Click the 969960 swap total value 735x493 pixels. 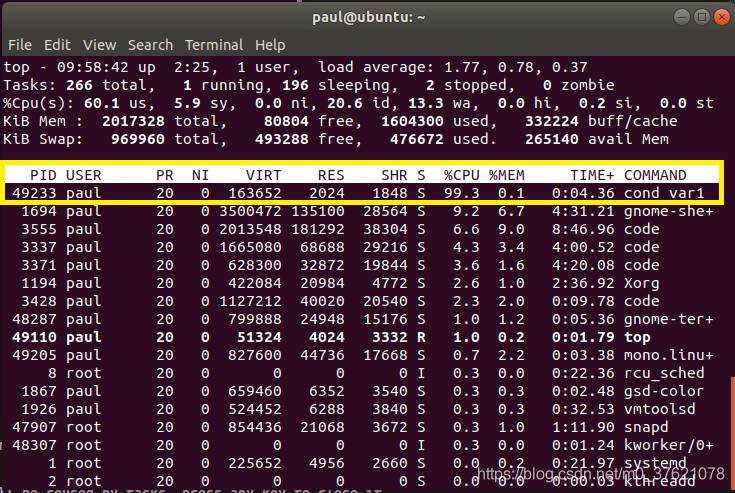(138, 139)
